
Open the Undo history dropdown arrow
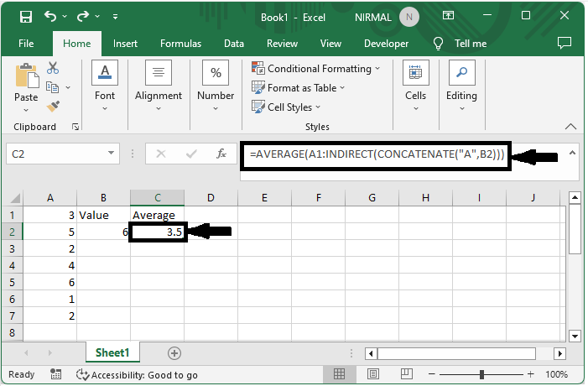pyautogui.click(x=65, y=17)
